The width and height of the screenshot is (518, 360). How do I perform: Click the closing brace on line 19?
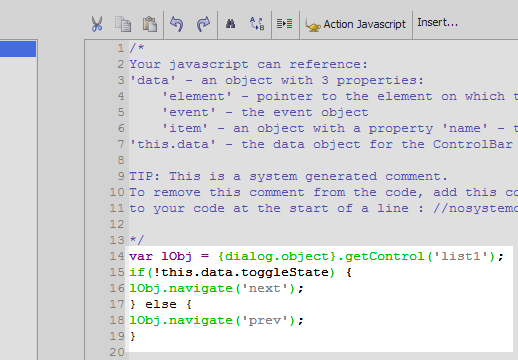133,336
